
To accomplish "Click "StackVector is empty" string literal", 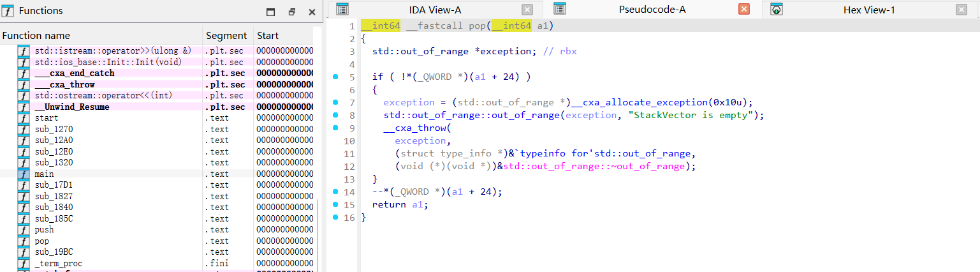I will [690, 115].
